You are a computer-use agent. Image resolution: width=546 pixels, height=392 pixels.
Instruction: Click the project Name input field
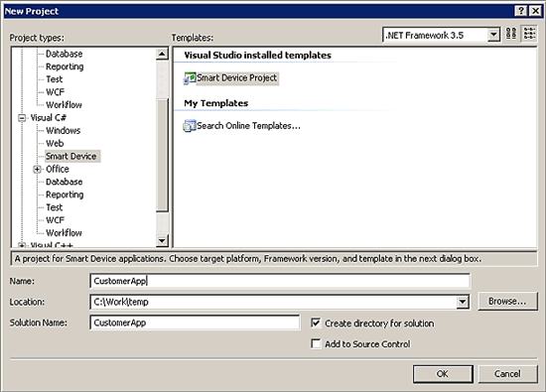point(280,281)
